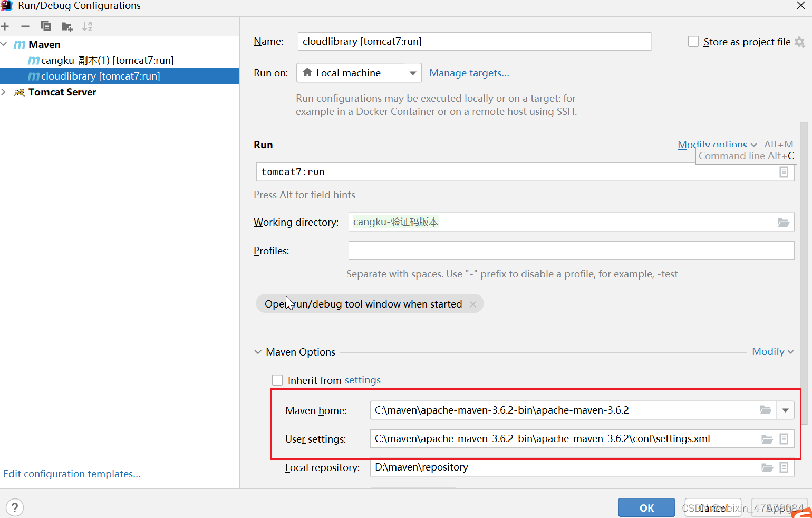
Task: Open macro expansion icon beside tomcat7:run field
Action: [784, 172]
